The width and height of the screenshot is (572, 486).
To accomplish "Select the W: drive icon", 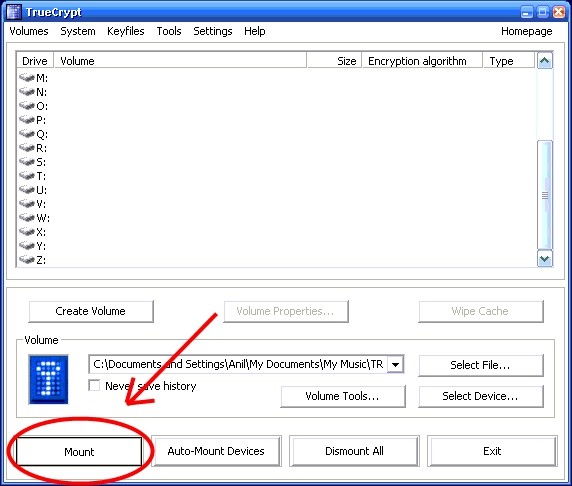I will [x=27, y=218].
